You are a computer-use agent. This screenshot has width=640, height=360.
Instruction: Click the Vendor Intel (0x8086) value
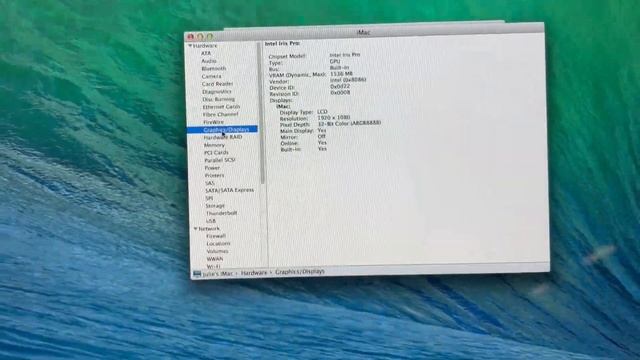point(348,80)
